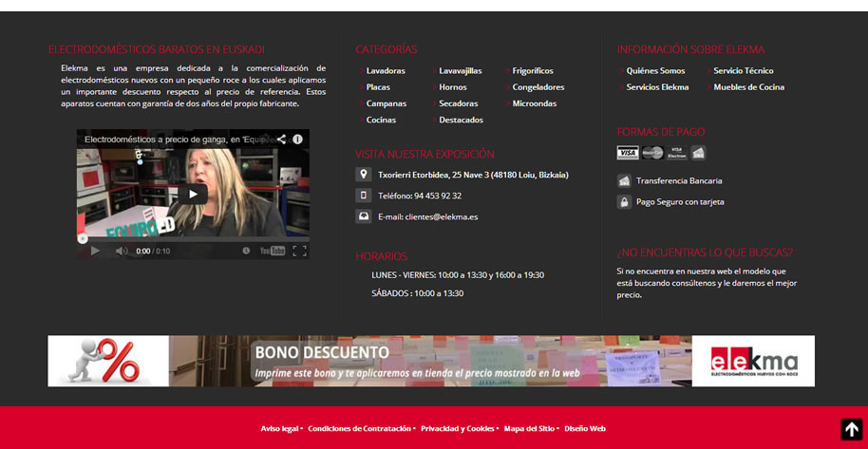Image resolution: width=868 pixels, height=449 pixels.
Task: Click the large play button on the video
Action: (x=193, y=194)
